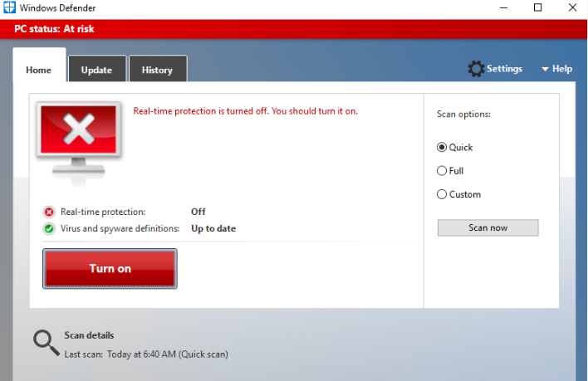Click the 'Scan details' heading
The image size is (588, 381).
(89, 335)
